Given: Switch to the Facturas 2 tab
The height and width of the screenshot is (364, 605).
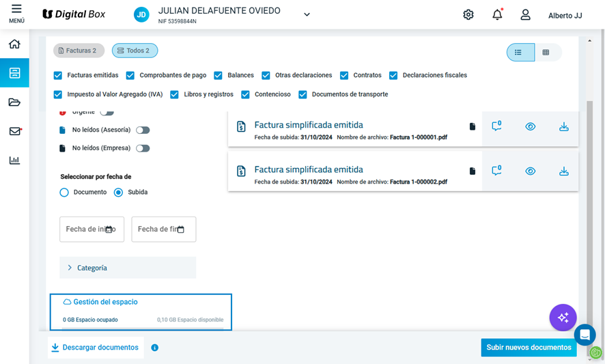Looking at the screenshot, I should click(x=79, y=51).
